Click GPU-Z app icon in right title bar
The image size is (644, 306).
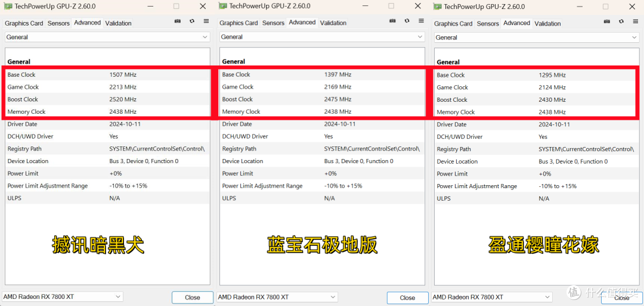pyautogui.click(x=438, y=7)
